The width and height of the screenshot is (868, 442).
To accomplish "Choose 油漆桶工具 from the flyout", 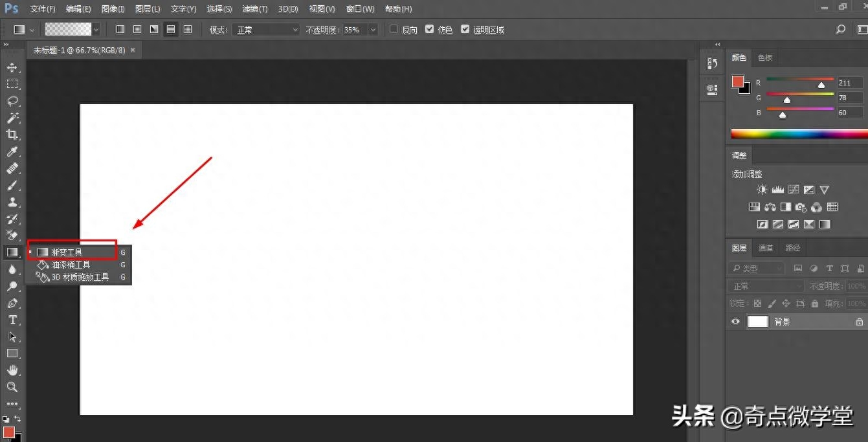I will 71,265.
